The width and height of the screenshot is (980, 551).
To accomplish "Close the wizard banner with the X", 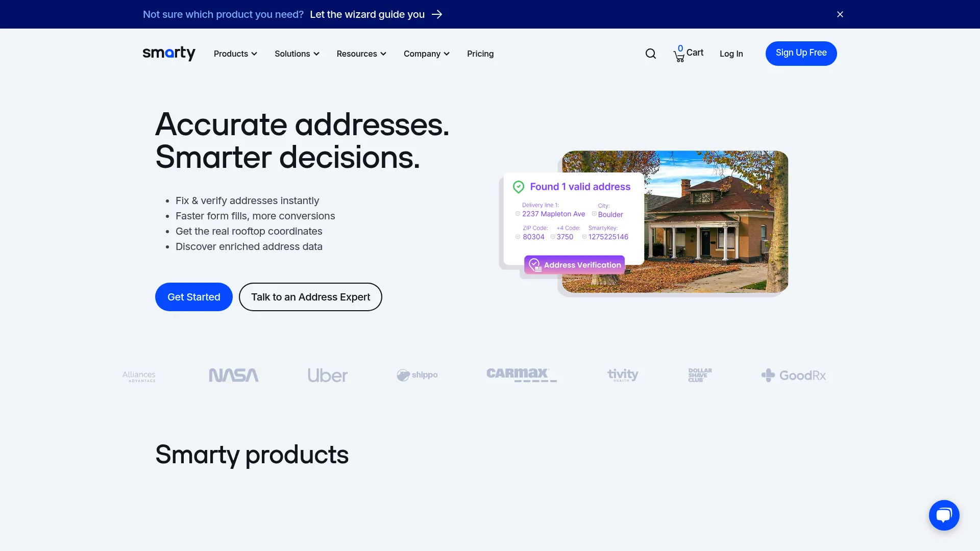I will pyautogui.click(x=840, y=14).
